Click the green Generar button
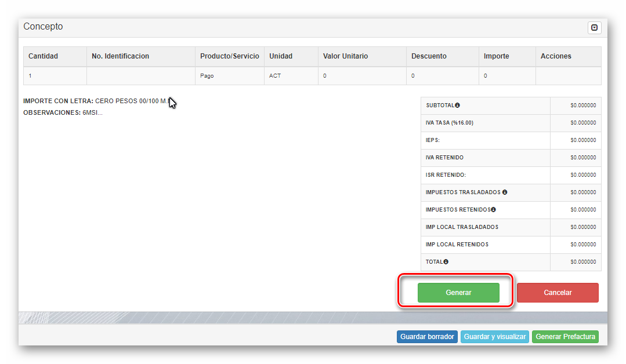Screen dimensions: 626x364 458,293
